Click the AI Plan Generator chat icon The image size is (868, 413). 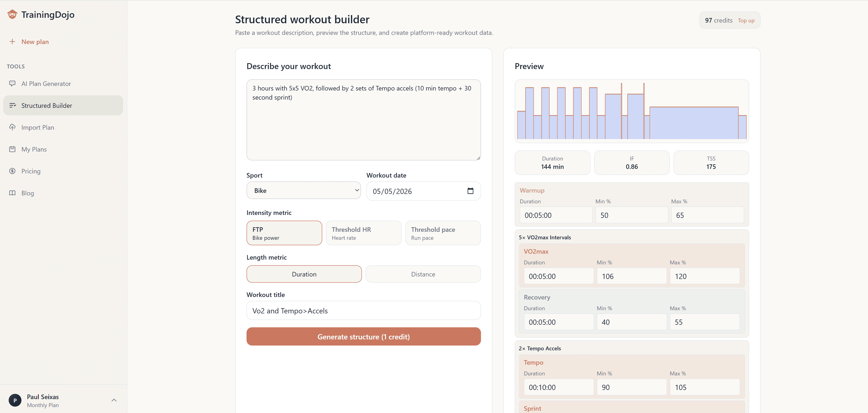(x=13, y=83)
